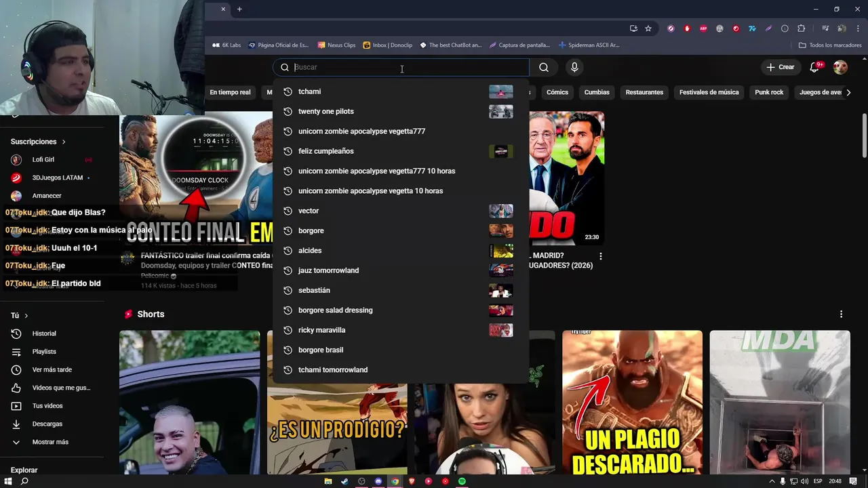Click the search magnifier button beside Buscar
The width and height of the screenshot is (868, 488).
[x=544, y=67]
